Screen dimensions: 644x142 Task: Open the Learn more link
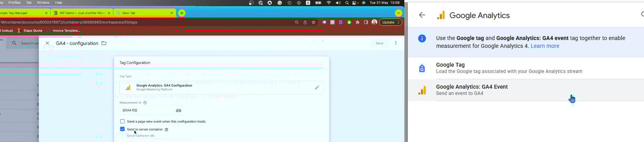pos(545,46)
